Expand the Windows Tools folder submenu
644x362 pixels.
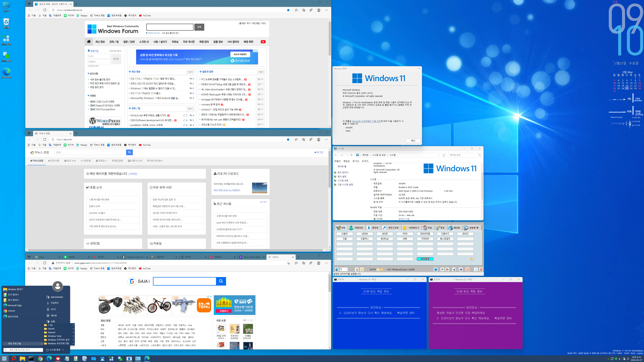pos(59,336)
